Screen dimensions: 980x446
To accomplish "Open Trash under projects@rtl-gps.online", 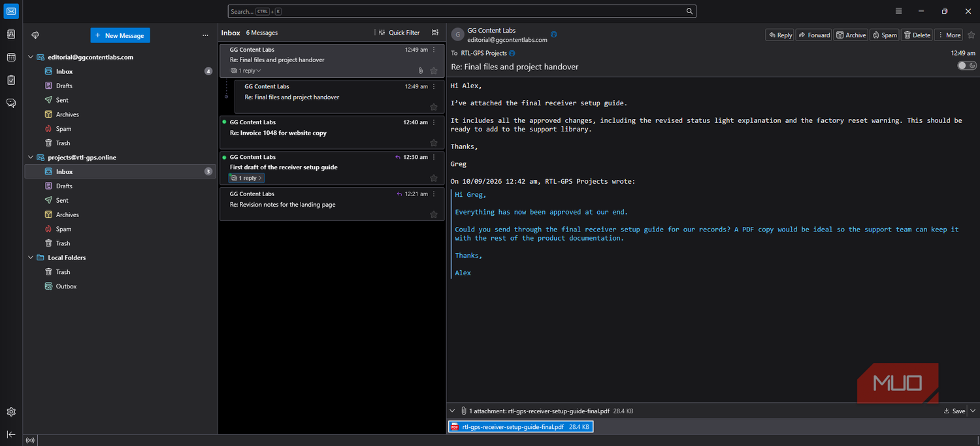I will pos(120,243).
